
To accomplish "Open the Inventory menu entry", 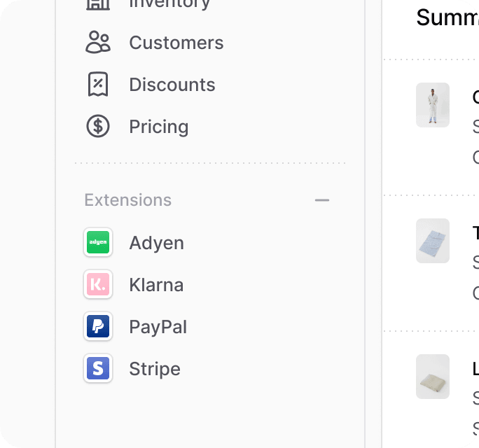I will point(169,3).
